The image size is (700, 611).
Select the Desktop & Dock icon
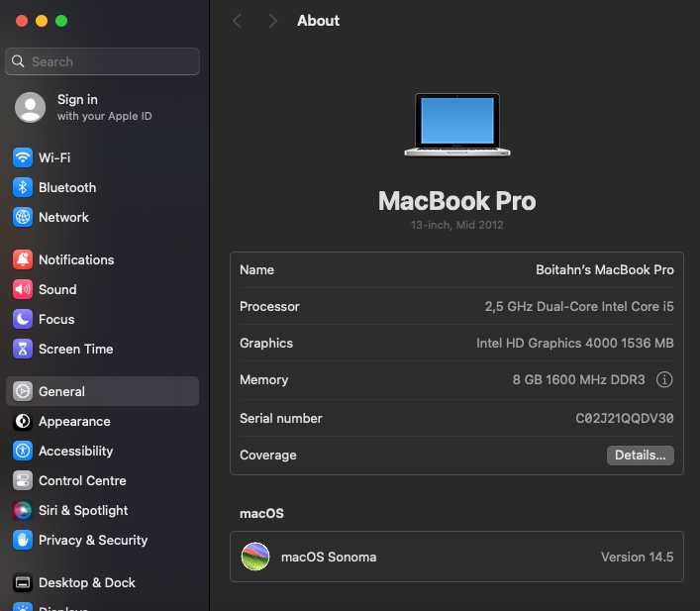point(23,582)
